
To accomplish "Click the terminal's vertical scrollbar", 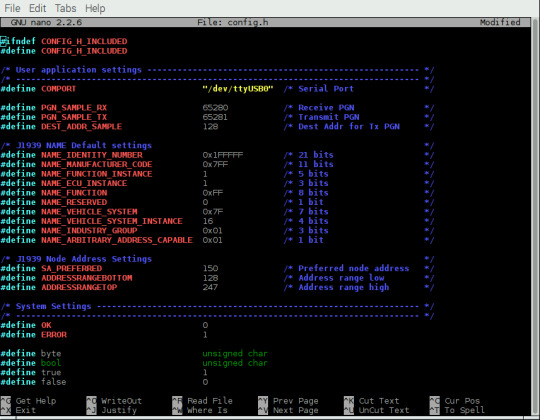I will pos(536,217).
